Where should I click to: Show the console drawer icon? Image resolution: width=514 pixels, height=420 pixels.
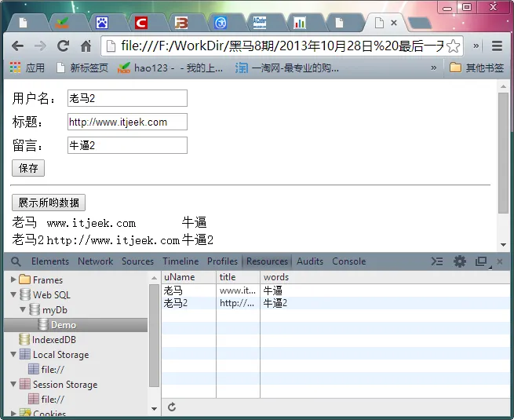pyautogui.click(x=438, y=261)
